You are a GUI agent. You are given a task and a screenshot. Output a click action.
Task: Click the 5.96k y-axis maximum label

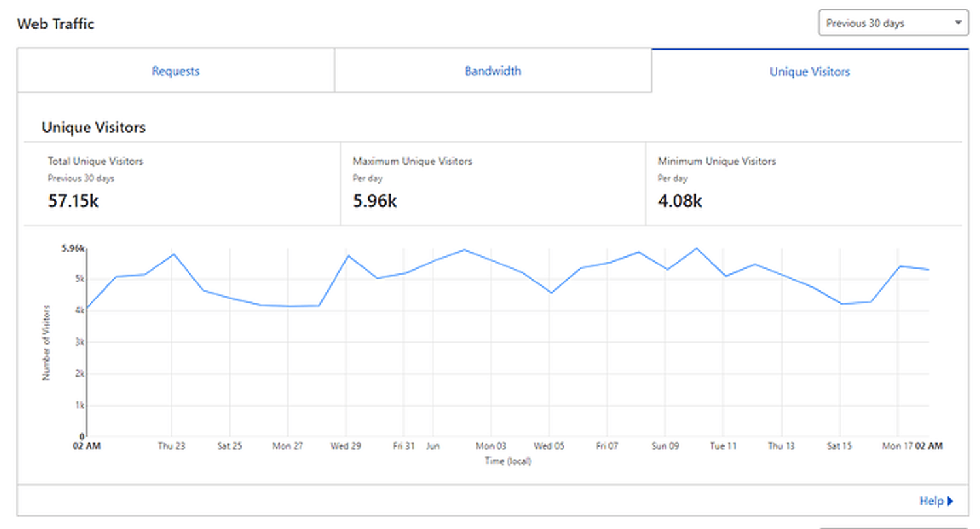(73, 248)
